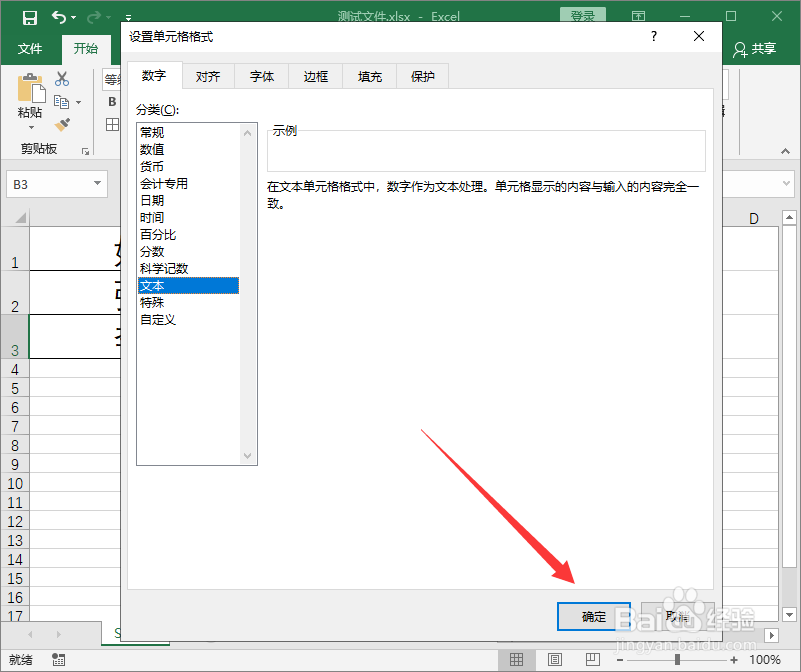
Task: Open the Name Box dropdown showing B3
Action: [95, 184]
